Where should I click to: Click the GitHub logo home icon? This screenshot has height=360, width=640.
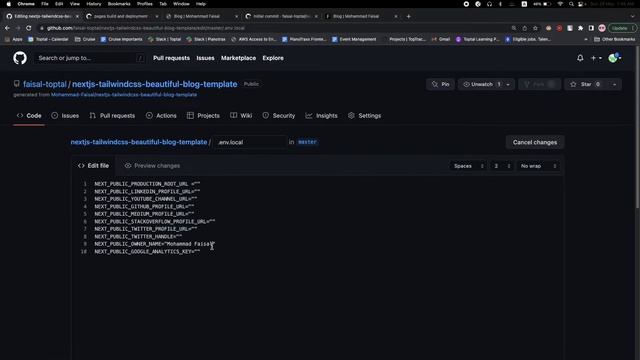[20, 58]
